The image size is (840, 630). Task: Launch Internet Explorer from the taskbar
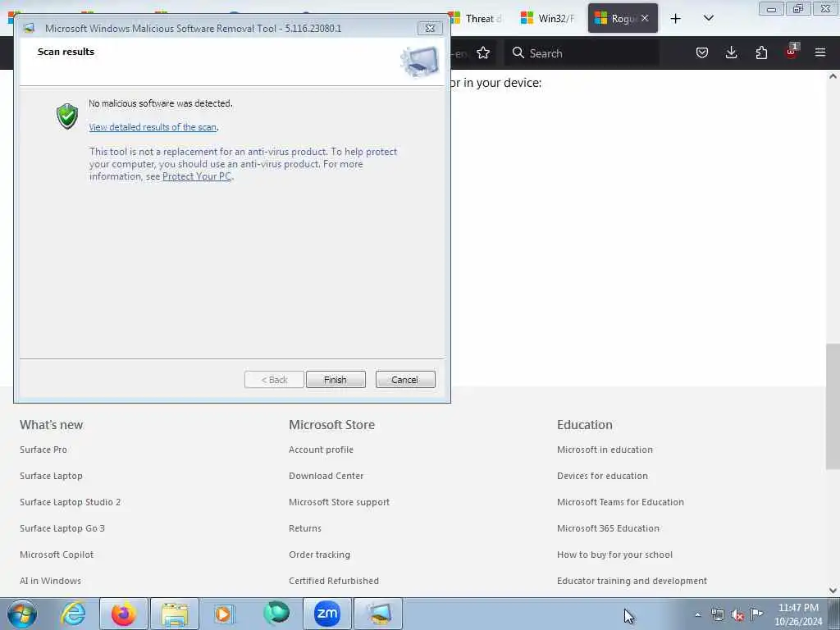(73, 614)
